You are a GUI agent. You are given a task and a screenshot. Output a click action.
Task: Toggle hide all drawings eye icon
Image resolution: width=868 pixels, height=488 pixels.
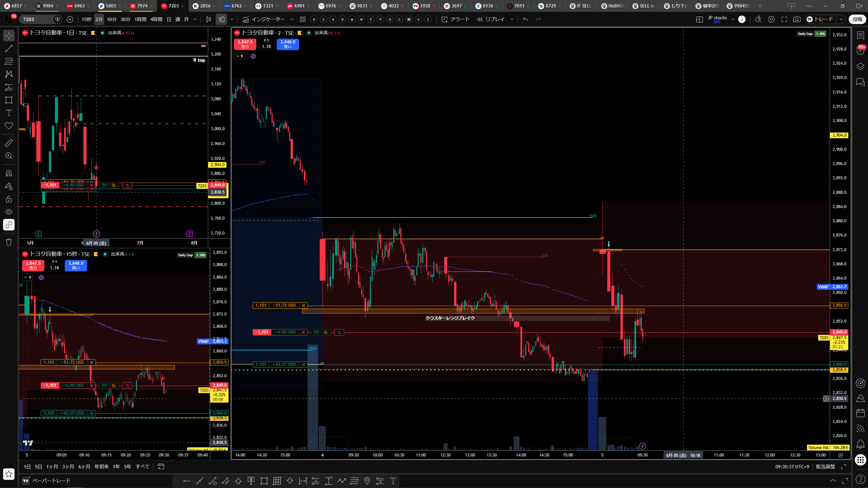coord(9,212)
